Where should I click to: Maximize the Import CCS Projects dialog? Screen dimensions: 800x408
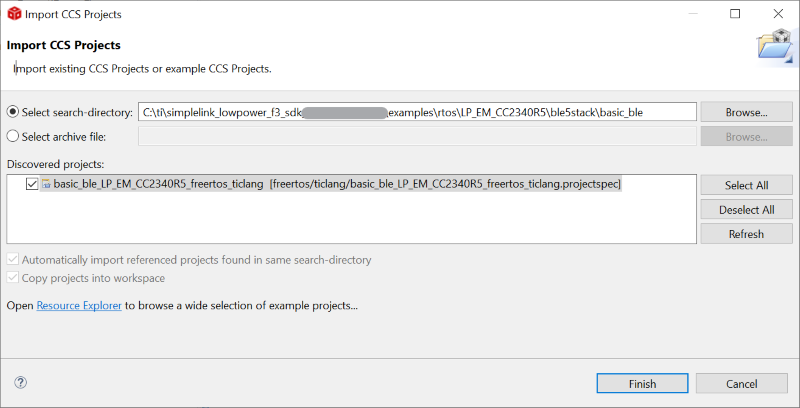(735, 14)
